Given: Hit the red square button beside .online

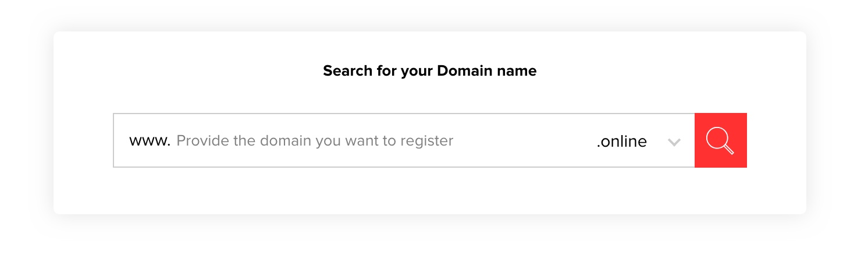Looking at the screenshot, I should click(720, 140).
